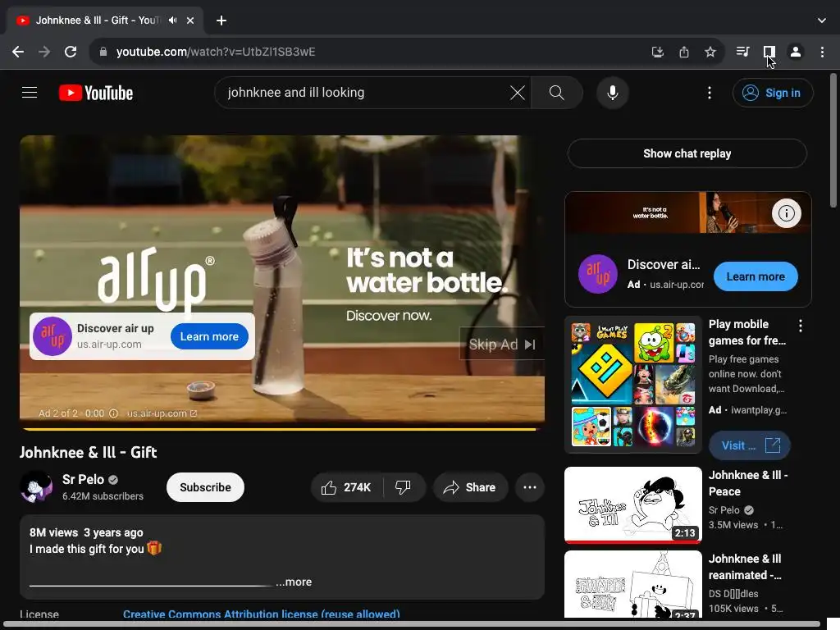Bookmark this page with star icon
Image resolution: width=840 pixels, height=630 pixels.
(x=710, y=52)
